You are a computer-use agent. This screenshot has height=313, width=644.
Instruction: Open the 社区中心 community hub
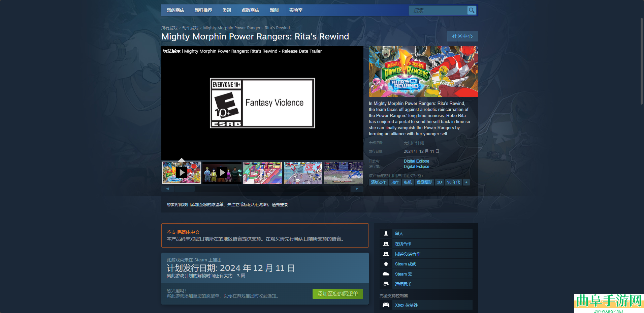click(x=462, y=36)
